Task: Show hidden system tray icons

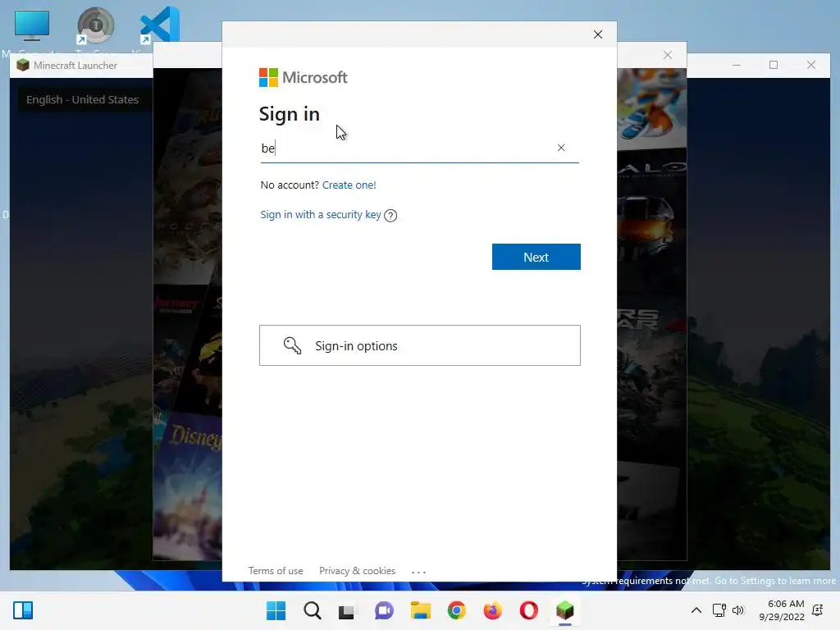Action: click(x=696, y=610)
